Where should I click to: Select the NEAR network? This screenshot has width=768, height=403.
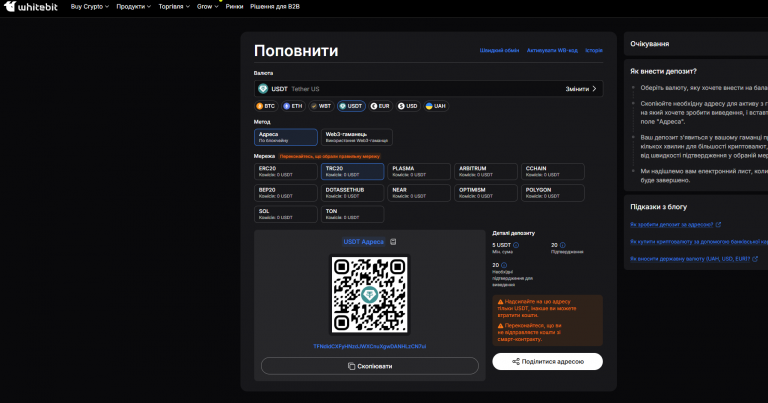419,193
